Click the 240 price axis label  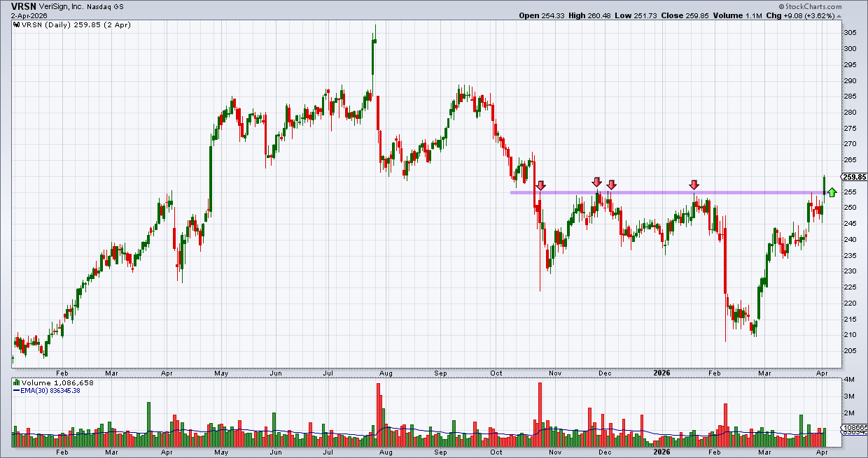pyautogui.click(x=850, y=239)
